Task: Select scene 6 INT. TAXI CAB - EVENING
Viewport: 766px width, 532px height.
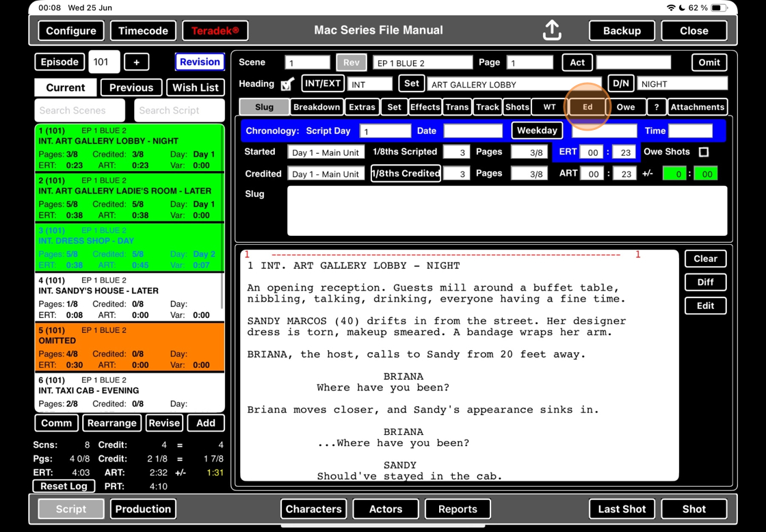Action: click(x=129, y=393)
